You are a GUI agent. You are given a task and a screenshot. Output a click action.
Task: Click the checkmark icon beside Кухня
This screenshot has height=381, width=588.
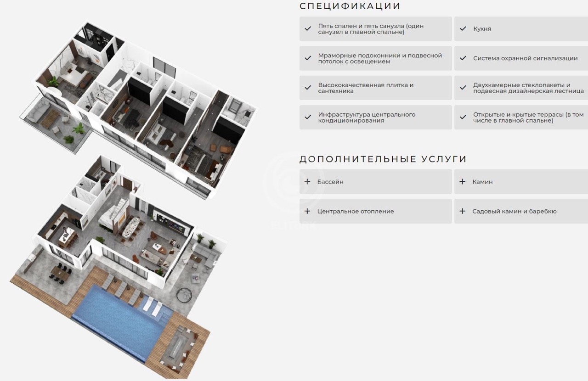pos(463,28)
